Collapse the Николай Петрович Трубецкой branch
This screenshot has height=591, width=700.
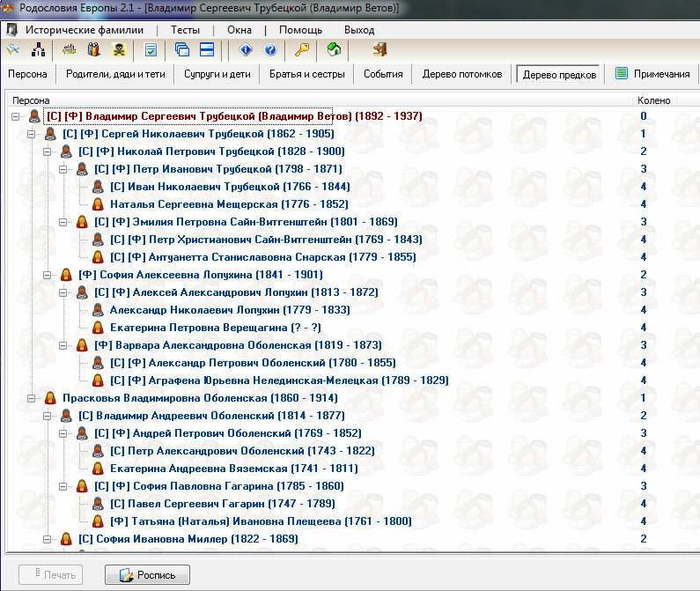[x=47, y=151]
